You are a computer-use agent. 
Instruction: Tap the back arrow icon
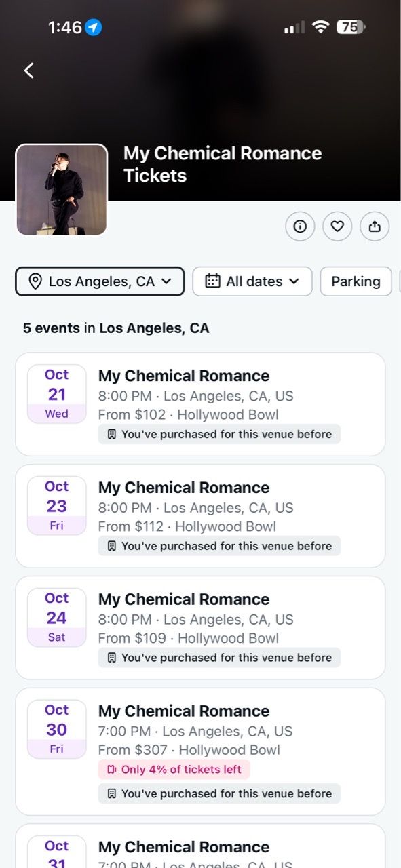pyautogui.click(x=28, y=71)
